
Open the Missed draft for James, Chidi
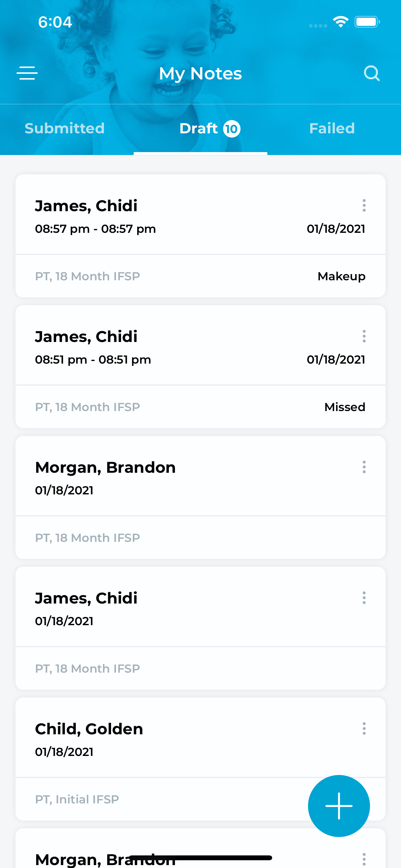[x=200, y=367]
